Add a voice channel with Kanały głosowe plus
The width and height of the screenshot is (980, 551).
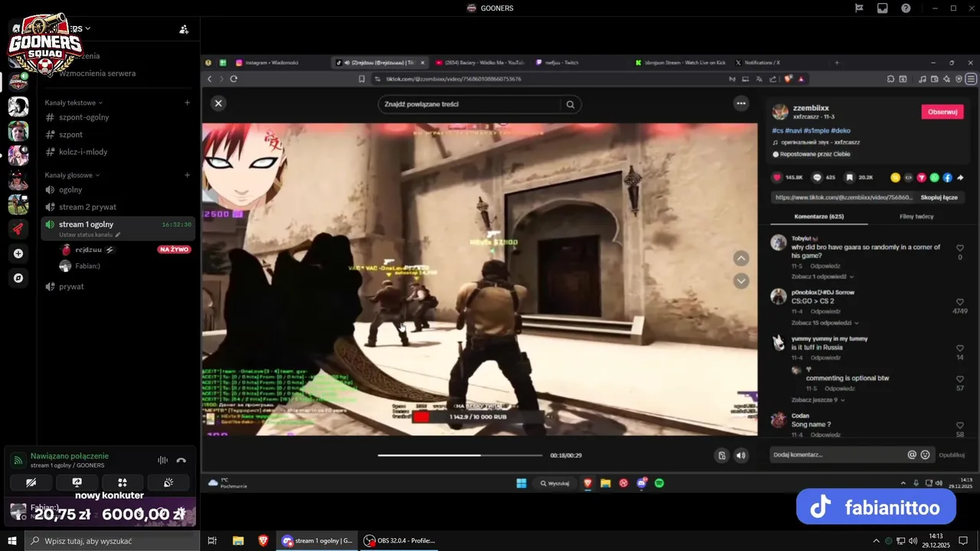pyautogui.click(x=188, y=175)
